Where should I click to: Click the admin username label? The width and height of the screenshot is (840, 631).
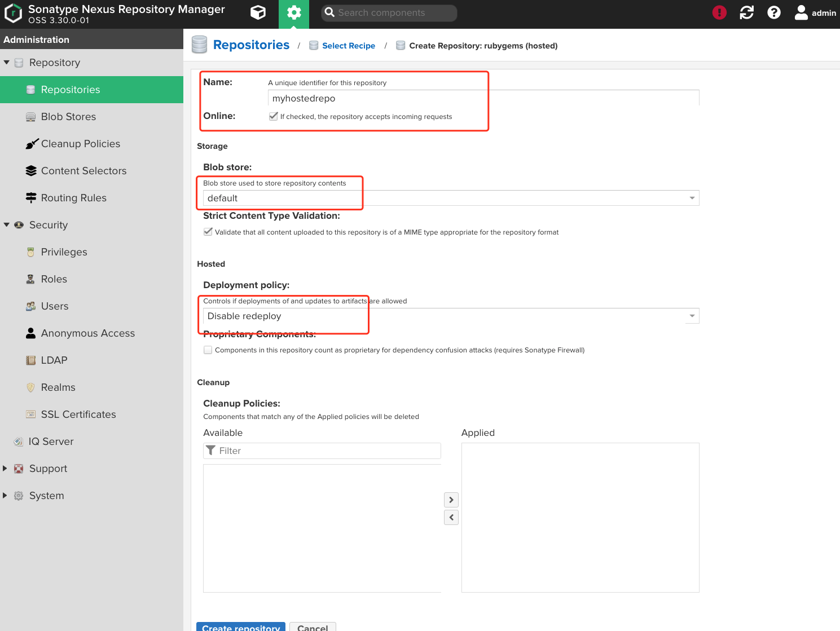point(824,13)
